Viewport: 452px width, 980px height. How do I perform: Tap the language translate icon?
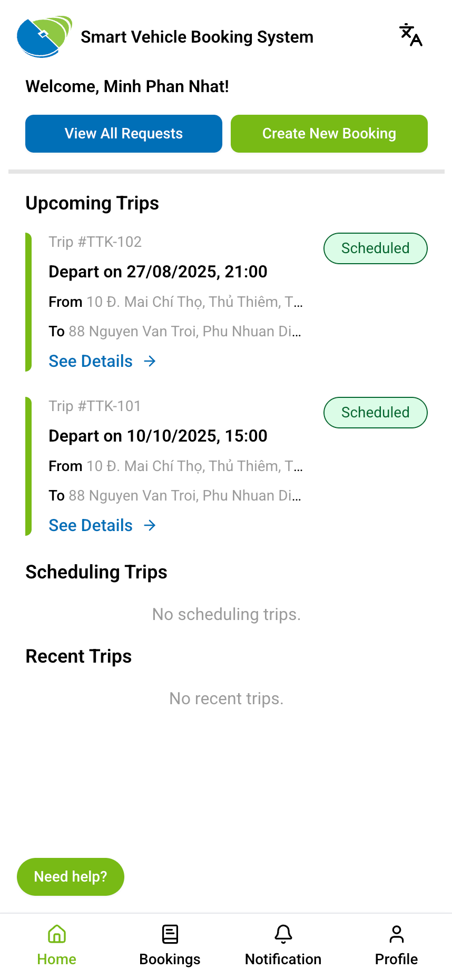(x=411, y=35)
